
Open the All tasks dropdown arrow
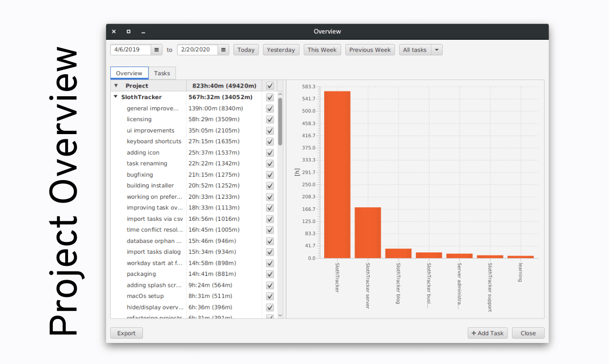click(x=436, y=50)
